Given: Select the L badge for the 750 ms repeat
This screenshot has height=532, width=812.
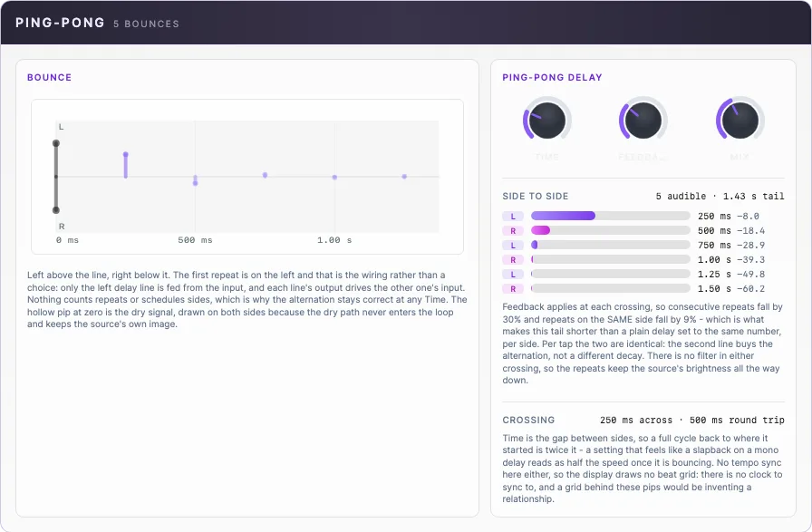Looking at the screenshot, I should pyautogui.click(x=513, y=245).
